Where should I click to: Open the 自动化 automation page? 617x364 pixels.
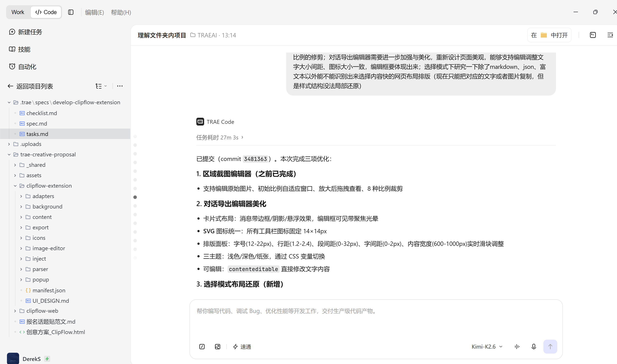(23, 66)
